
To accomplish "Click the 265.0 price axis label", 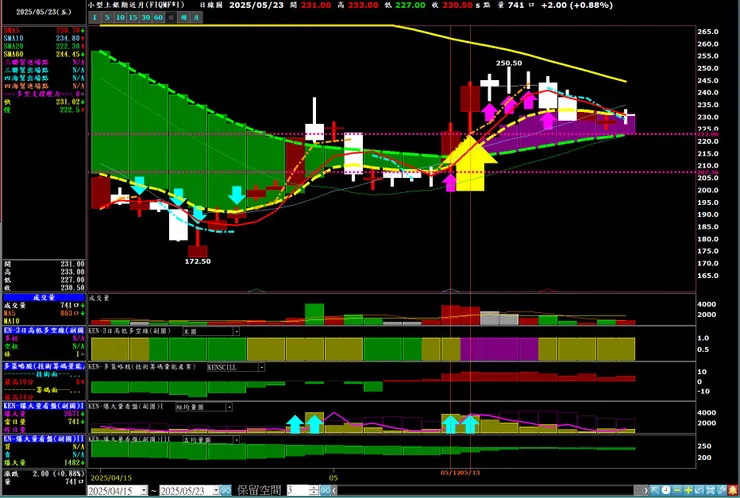I will tap(709, 32).
